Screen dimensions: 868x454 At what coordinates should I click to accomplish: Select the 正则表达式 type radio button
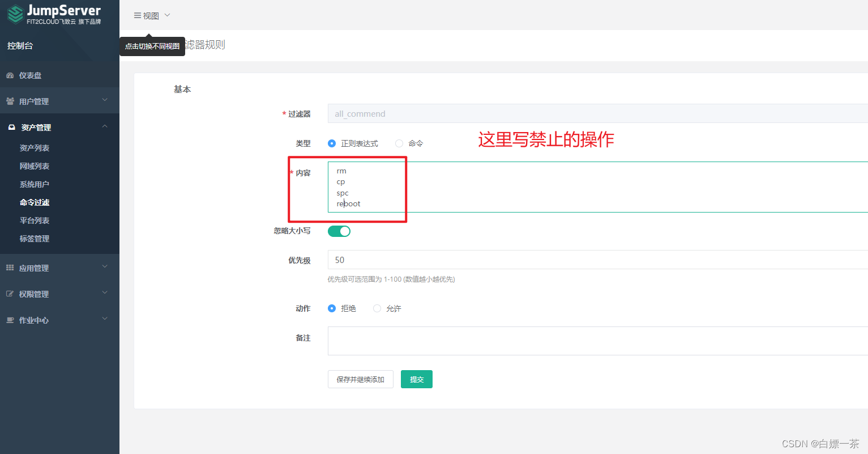coord(332,143)
